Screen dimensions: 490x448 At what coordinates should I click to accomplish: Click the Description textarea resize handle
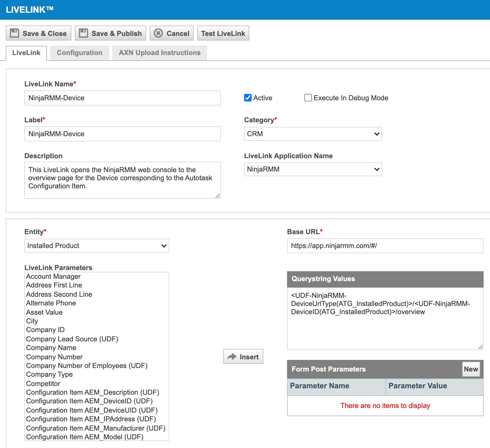(x=218, y=196)
